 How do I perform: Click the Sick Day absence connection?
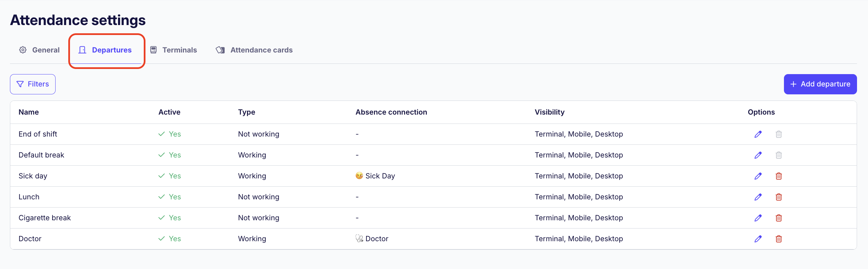(375, 176)
